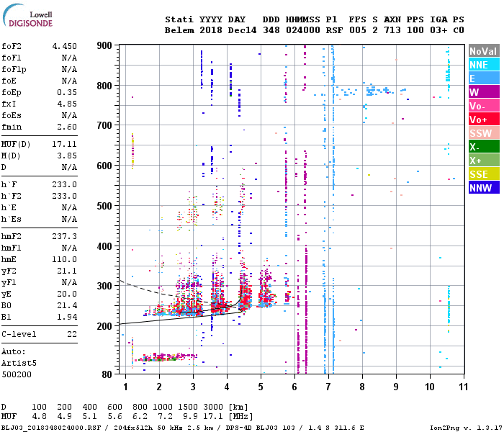Viewport: 504px width, 432px height.
Task: Click the Artist5 auto-scaling label
Action: [x=19, y=363]
